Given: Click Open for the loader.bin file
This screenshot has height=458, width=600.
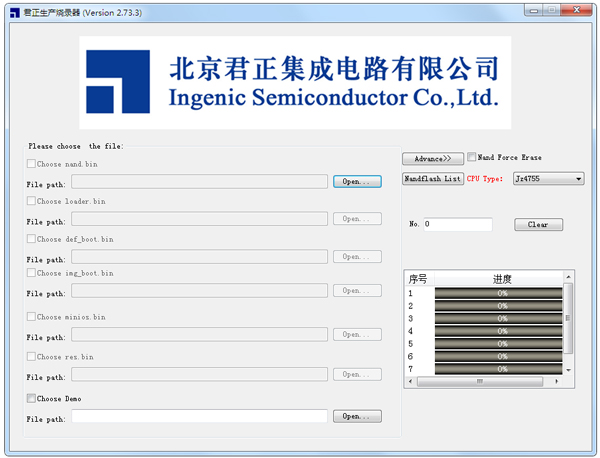Looking at the screenshot, I should (357, 219).
